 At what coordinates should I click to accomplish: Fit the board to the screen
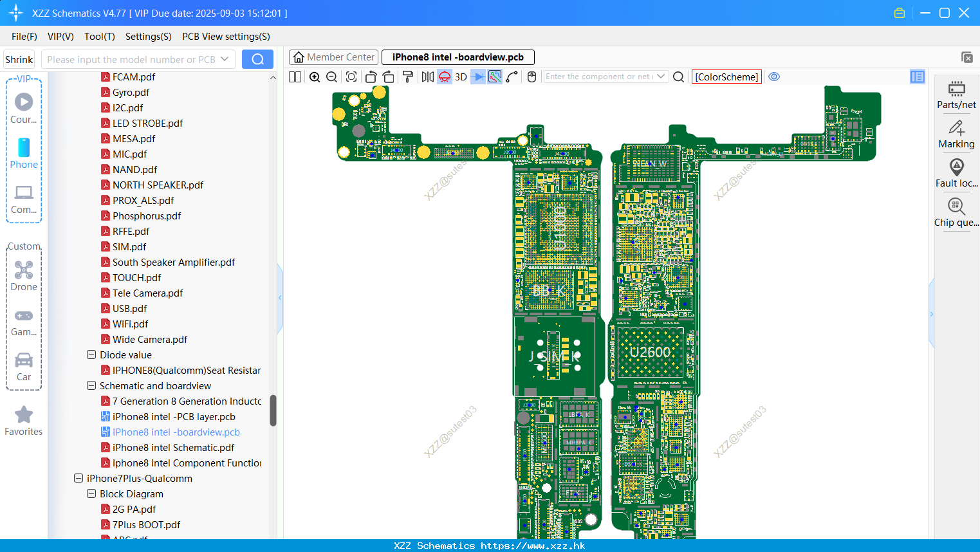pos(351,77)
